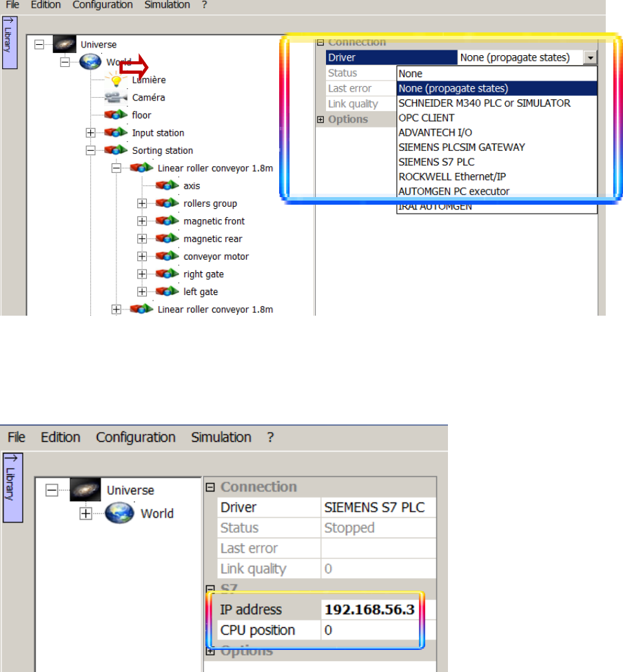Collapse the Universe node above Lumière
This screenshot has width=623, height=672.
point(39,45)
